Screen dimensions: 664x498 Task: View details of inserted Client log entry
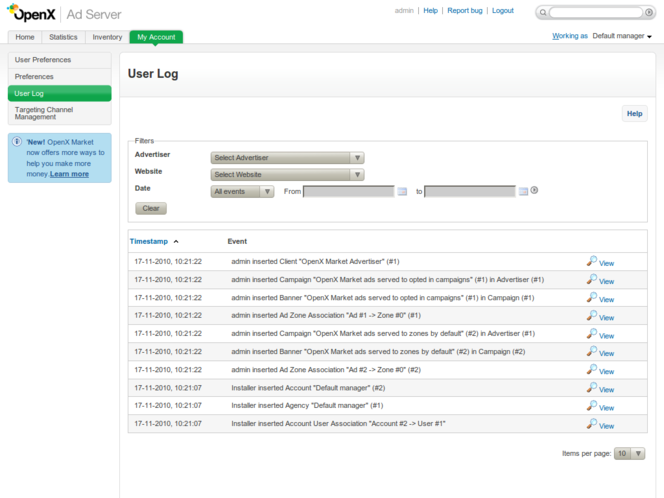[600, 262]
